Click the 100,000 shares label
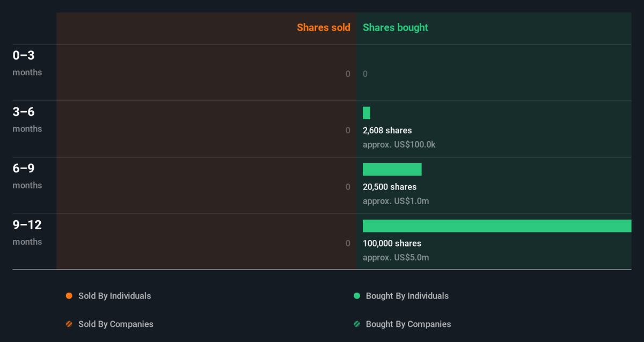The height and width of the screenshot is (342, 644). pos(392,243)
